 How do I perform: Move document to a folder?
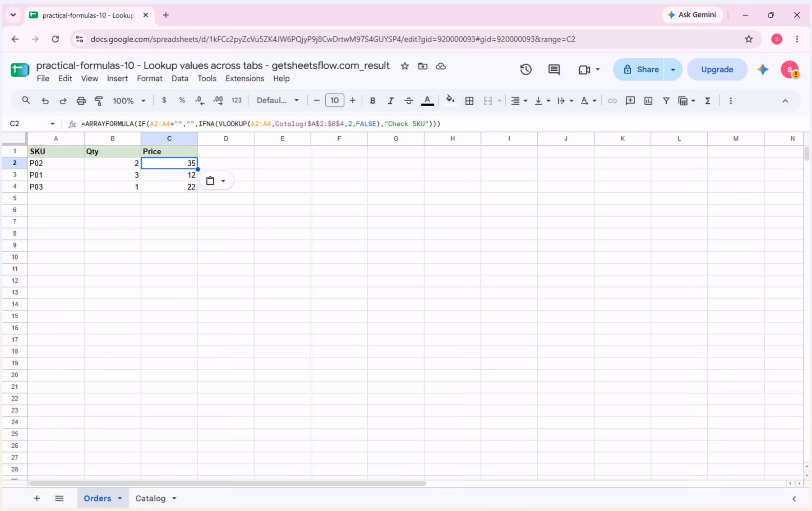(x=423, y=66)
